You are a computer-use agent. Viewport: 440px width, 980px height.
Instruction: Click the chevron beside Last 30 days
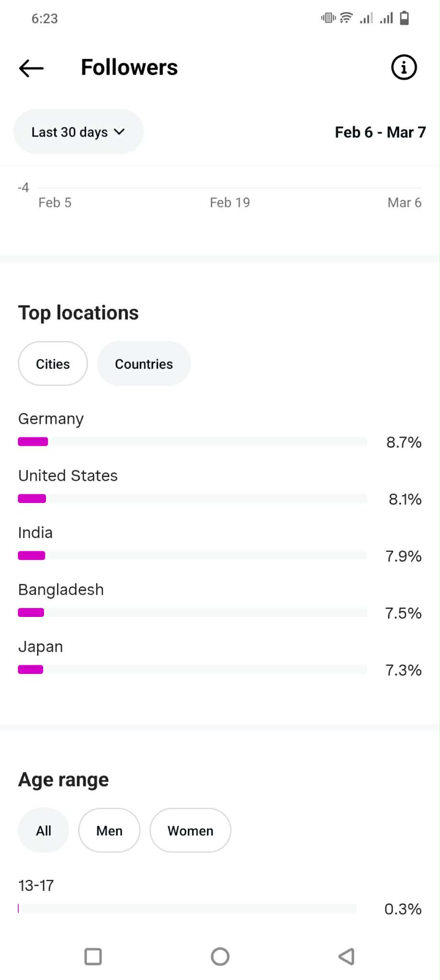119,132
